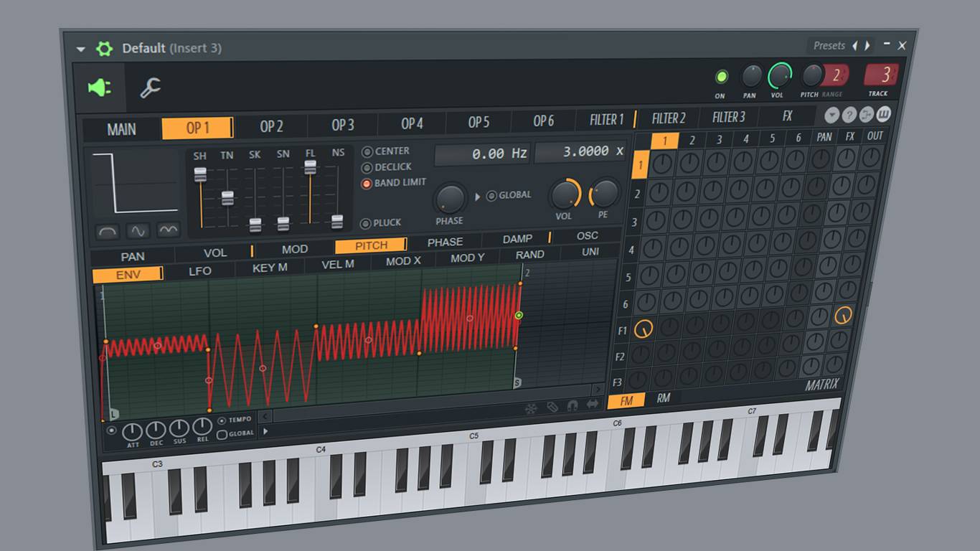Image resolution: width=980 pixels, height=551 pixels.
Task: Select the FM matrix button
Action: (626, 401)
